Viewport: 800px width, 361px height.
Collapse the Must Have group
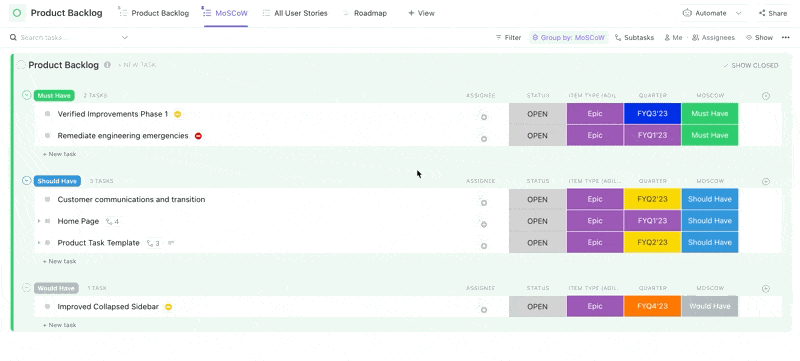[x=27, y=95]
